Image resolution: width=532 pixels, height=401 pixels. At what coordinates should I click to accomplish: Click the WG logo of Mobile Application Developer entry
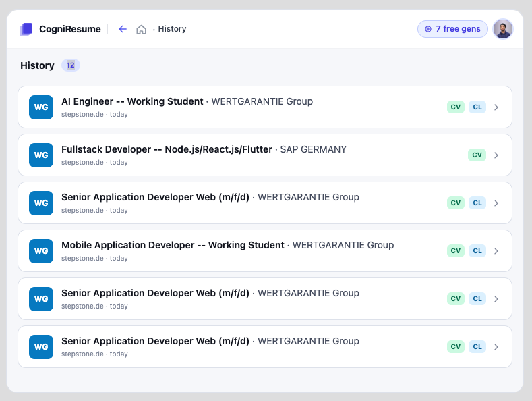click(x=41, y=251)
